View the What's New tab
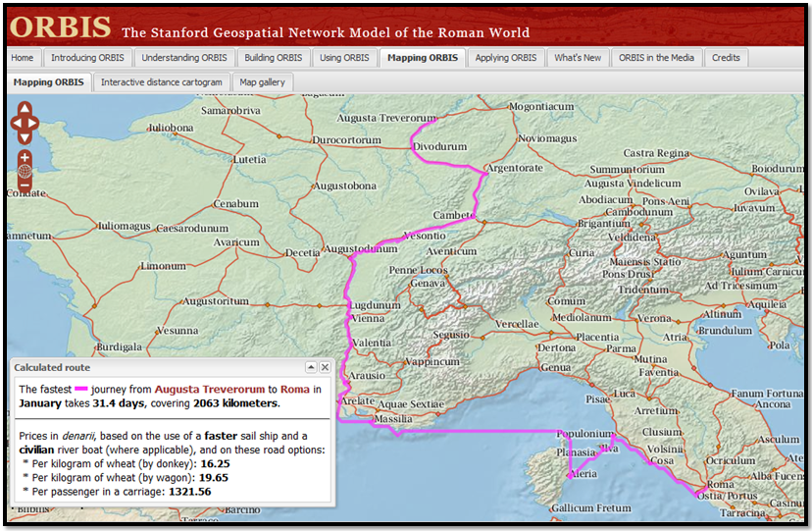Screen dimensions: 812x531 (x=578, y=58)
